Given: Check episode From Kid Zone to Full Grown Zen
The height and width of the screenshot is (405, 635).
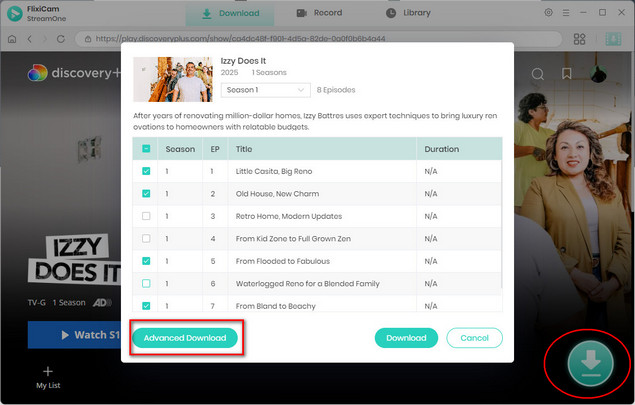Looking at the screenshot, I should (x=146, y=239).
